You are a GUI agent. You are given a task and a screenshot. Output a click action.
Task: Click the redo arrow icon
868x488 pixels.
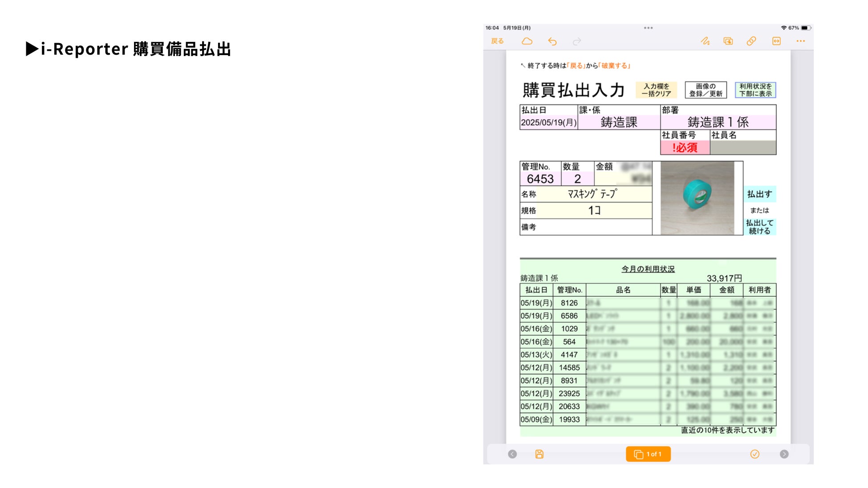577,41
